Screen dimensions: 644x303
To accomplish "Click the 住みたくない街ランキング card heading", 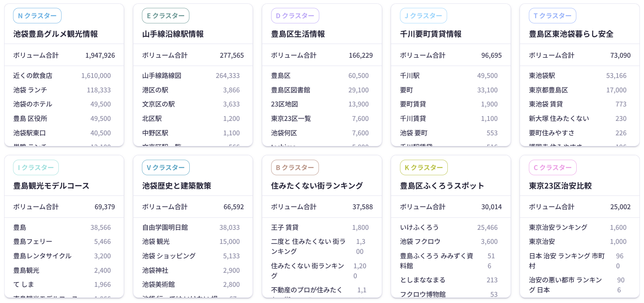I will tap(317, 186).
